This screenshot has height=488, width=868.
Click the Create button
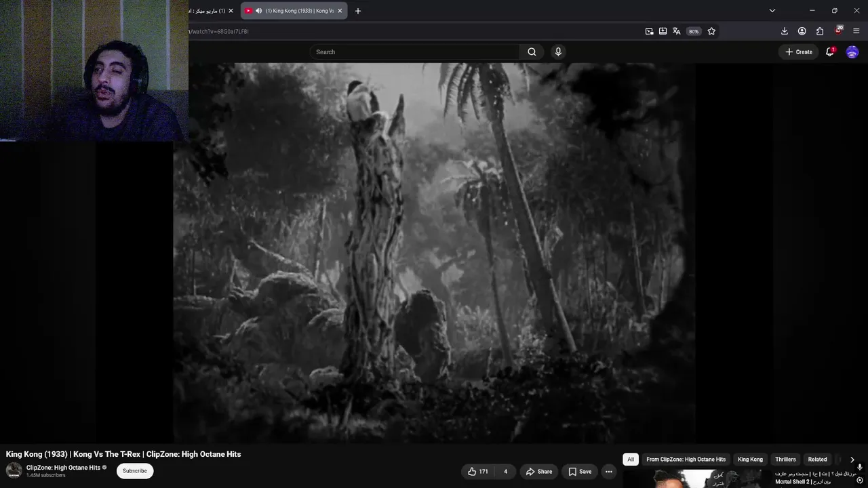[x=799, y=52]
